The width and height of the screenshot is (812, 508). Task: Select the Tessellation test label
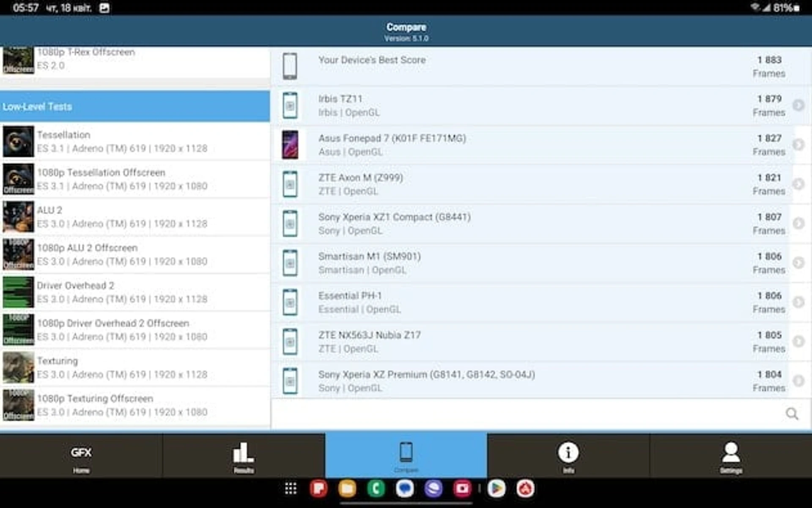[x=63, y=135]
